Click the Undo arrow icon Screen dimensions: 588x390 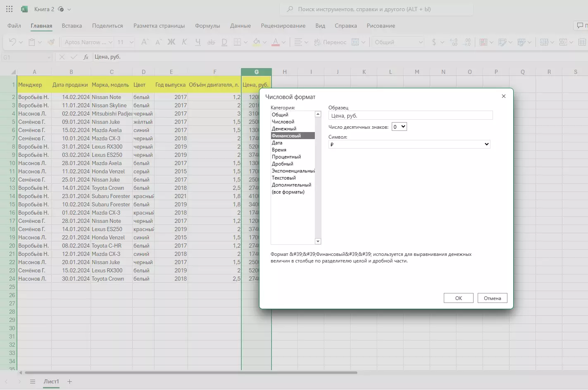coord(12,42)
